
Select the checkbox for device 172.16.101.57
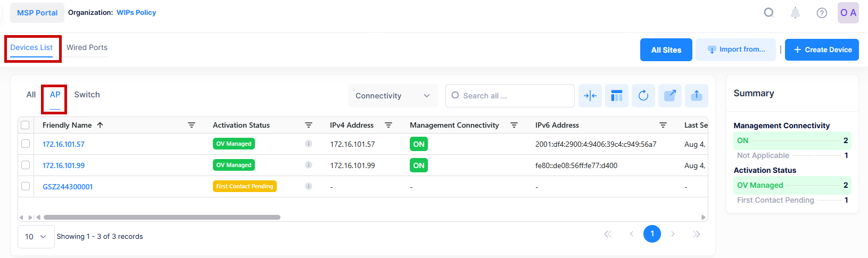tap(26, 144)
